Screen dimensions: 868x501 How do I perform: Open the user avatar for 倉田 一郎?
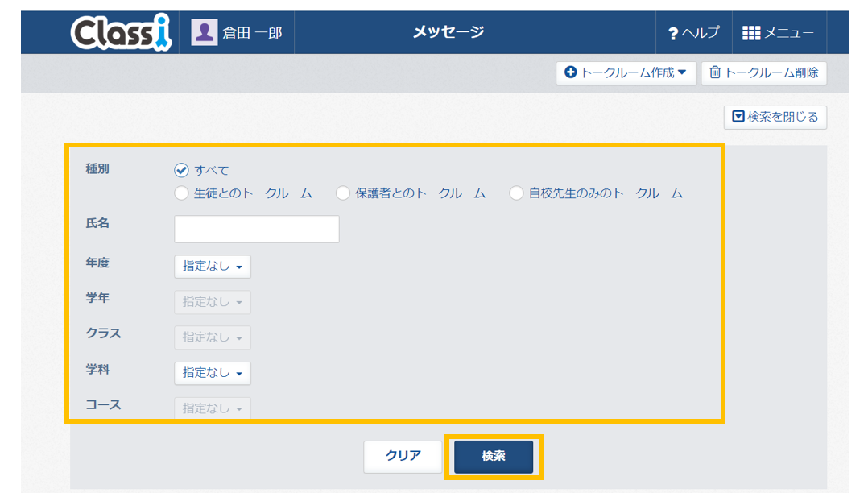tap(205, 32)
